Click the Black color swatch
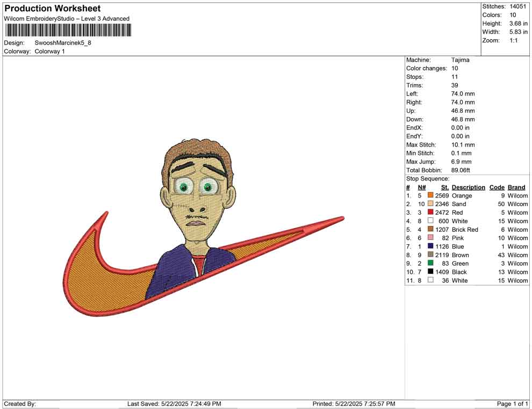 tap(430, 272)
